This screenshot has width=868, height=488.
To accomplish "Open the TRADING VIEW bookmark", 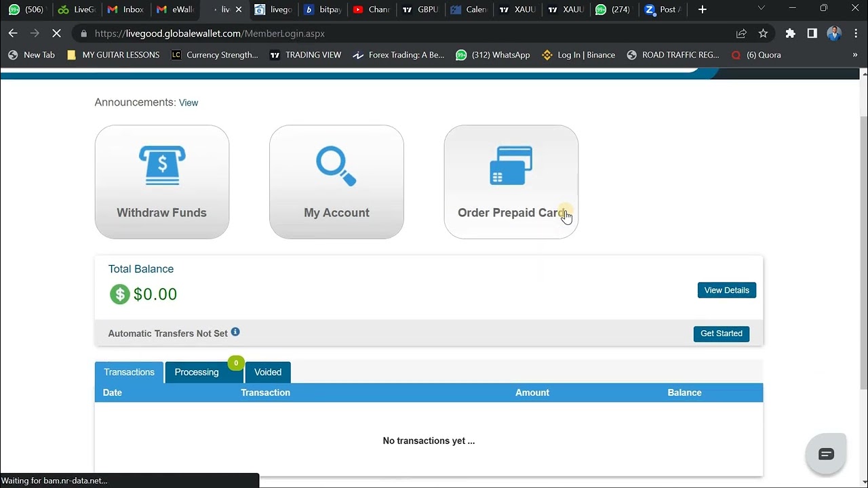I will (306, 55).
